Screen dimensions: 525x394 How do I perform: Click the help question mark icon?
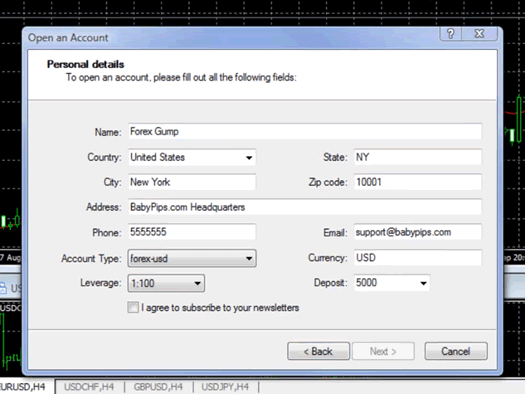point(451,33)
